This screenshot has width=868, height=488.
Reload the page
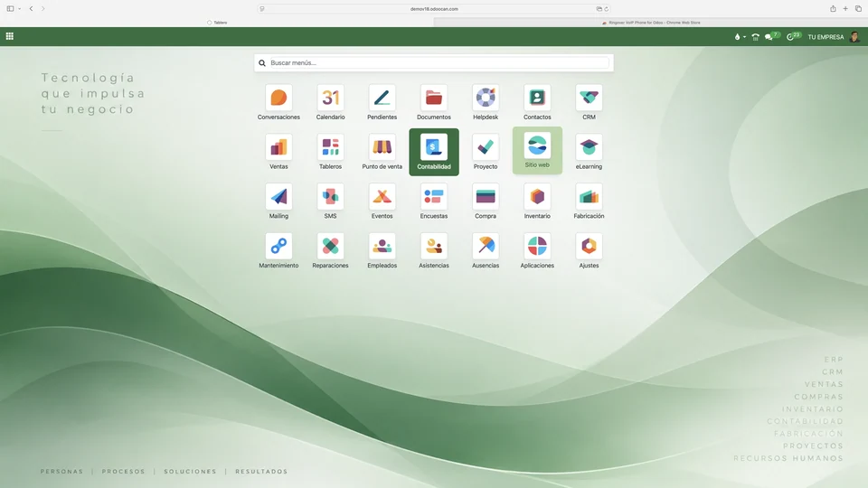point(607,9)
